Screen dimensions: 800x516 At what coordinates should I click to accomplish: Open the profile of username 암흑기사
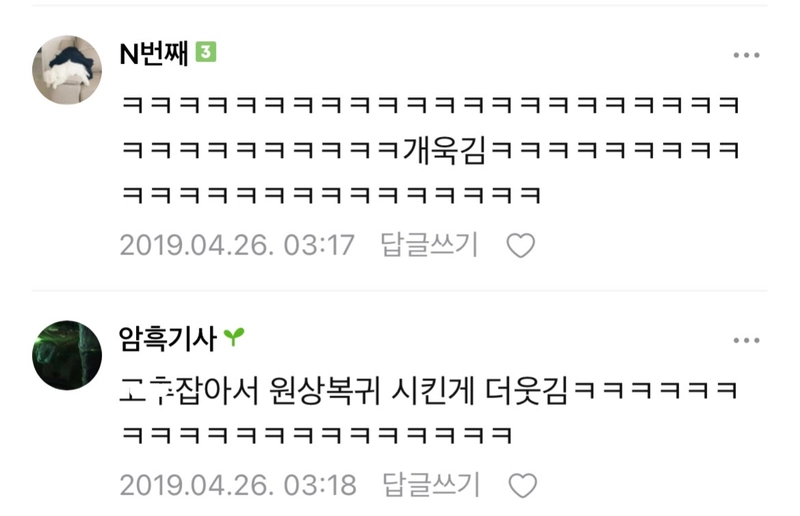coord(168,339)
